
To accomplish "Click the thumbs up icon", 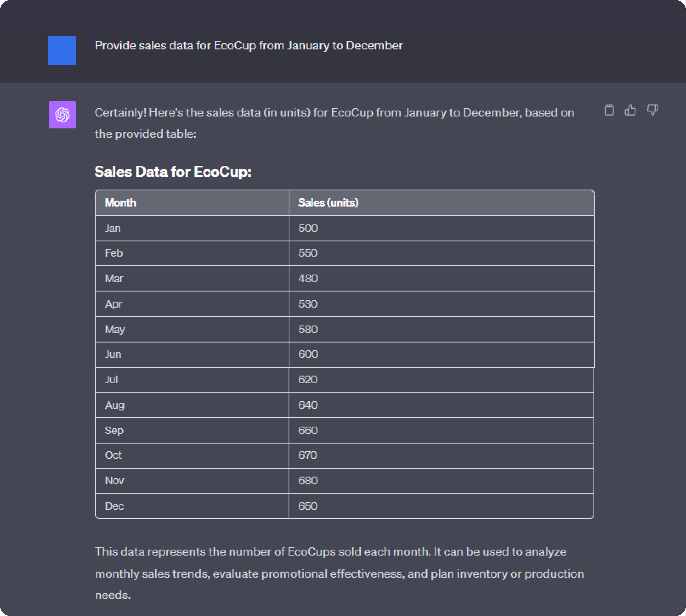I will [630, 110].
